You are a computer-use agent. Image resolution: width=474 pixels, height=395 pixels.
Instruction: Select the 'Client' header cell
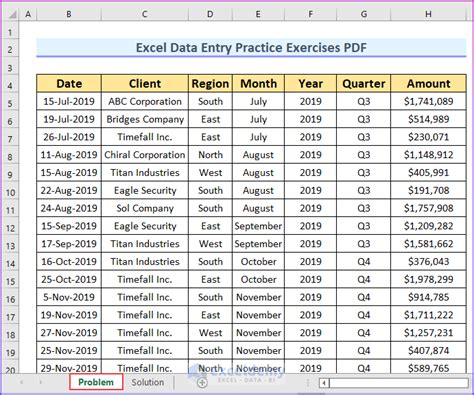click(145, 84)
